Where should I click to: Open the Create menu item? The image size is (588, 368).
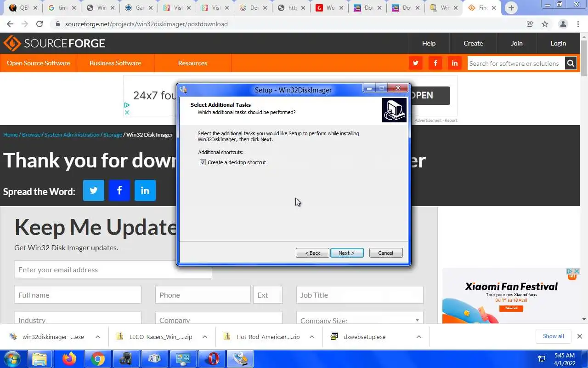click(473, 43)
